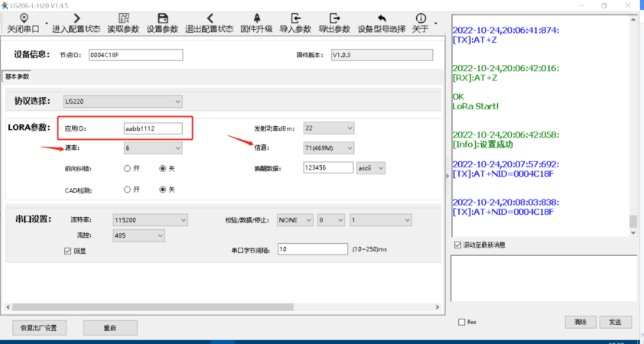Click the 关闭串口 toolbar icon

pos(23,23)
